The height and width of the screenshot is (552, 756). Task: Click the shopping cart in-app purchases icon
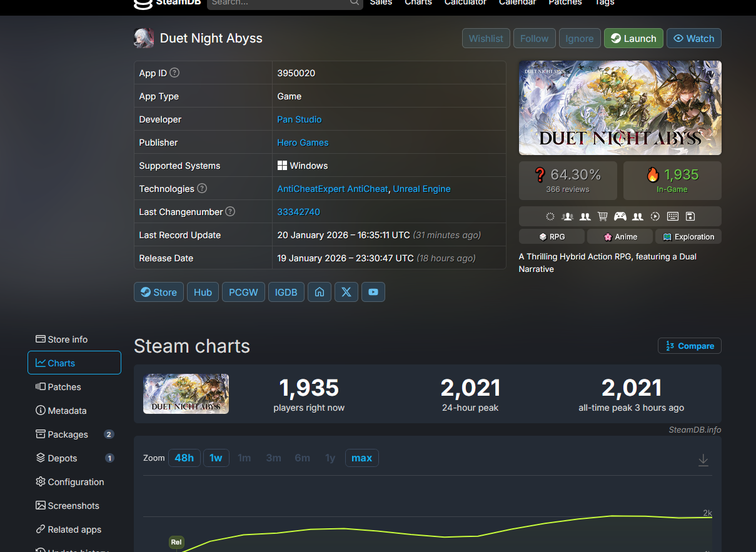point(602,216)
